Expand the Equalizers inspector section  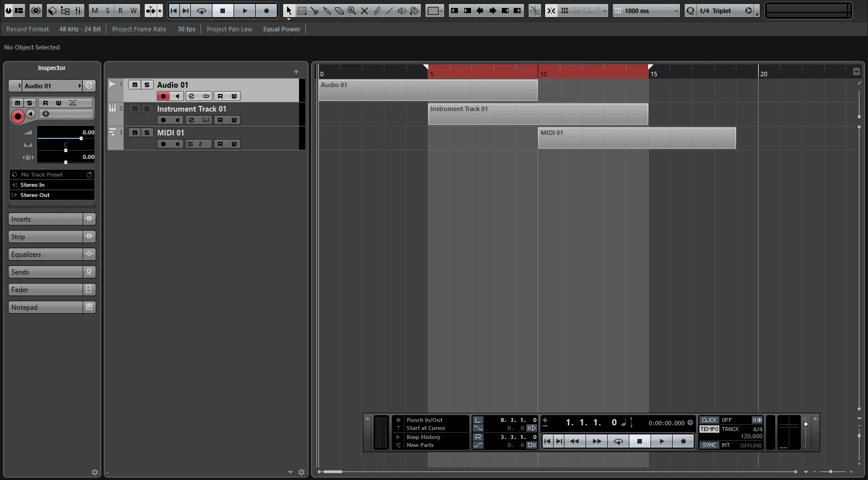coord(46,255)
